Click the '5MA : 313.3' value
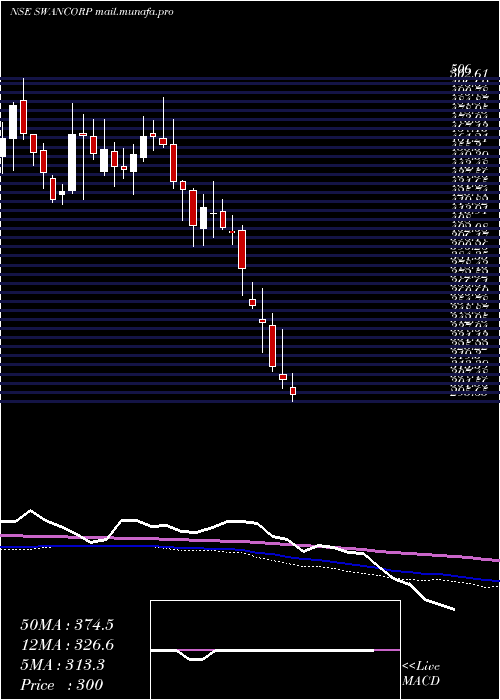 [x=62, y=665]
